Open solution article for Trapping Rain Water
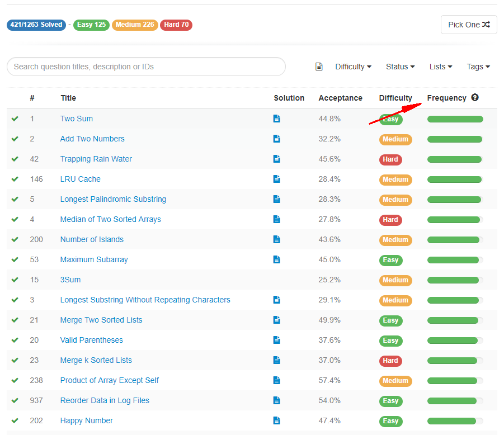This screenshot has height=435, width=504. 277,159
